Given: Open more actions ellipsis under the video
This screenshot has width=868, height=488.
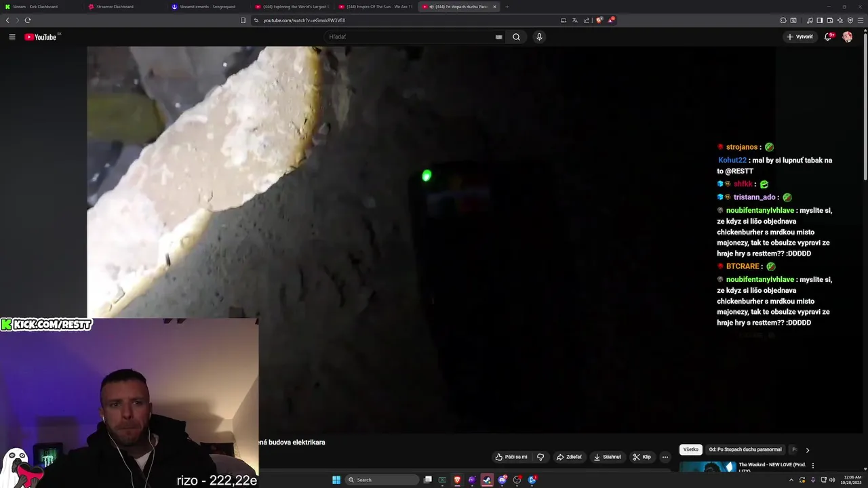Looking at the screenshot, I should [x=665, y=457].
